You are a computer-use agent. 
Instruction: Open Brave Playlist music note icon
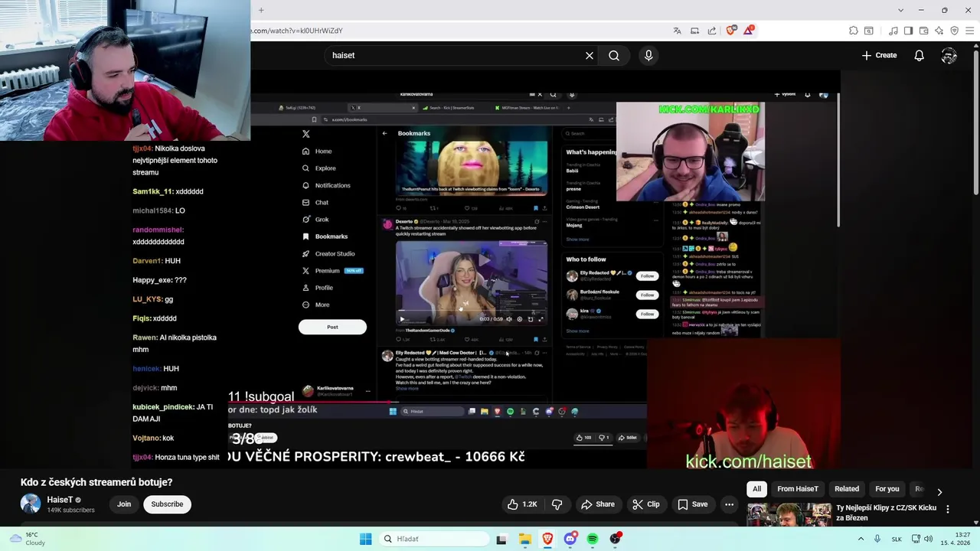[893, 31]
